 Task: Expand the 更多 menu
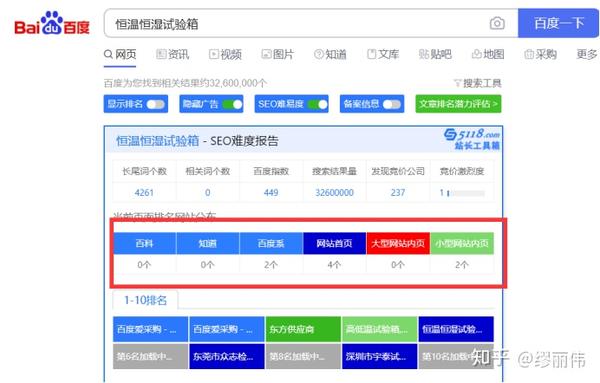587,54
